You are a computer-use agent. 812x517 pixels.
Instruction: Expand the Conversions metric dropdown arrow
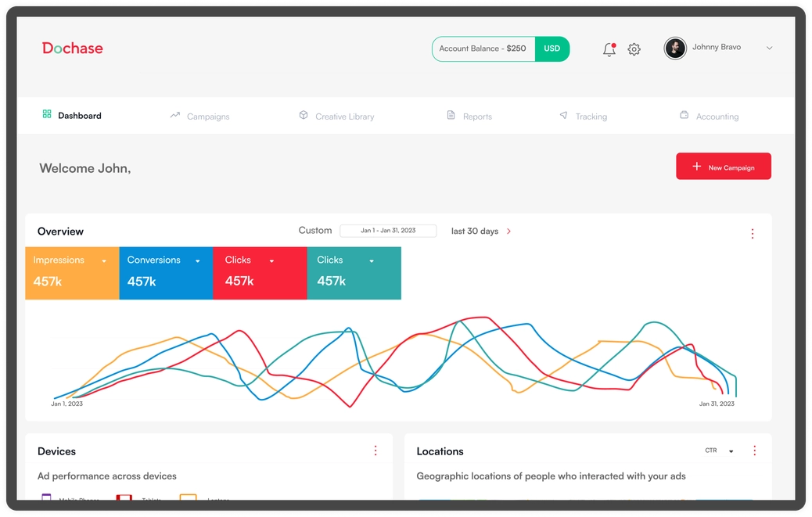point(198,261)
